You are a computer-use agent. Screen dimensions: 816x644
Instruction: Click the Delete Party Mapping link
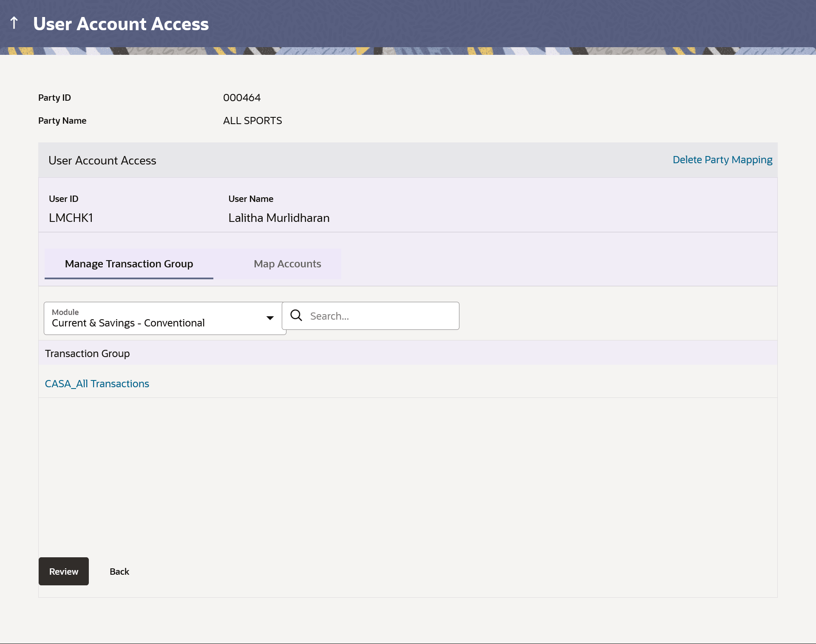(722, 160)
